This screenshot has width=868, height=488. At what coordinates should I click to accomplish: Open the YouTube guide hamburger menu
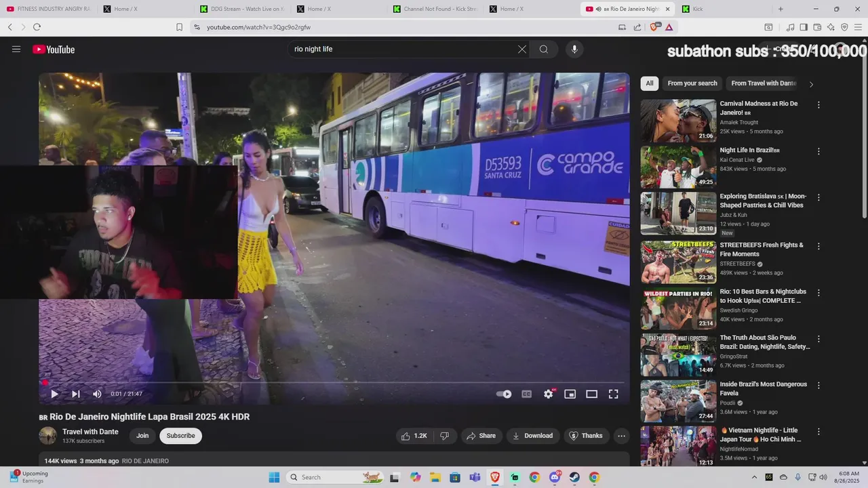pyautogui.click(x=16, y=49)
